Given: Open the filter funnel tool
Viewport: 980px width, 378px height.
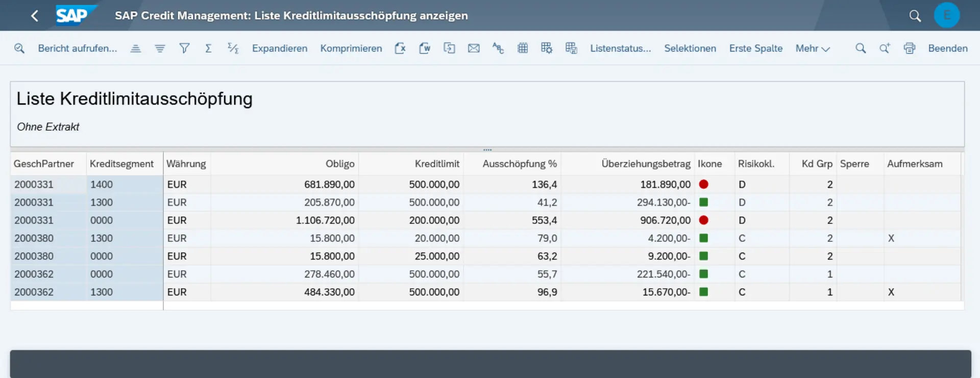Looking at the screenshot, I should pyautogui.click(x=184, y=48).
